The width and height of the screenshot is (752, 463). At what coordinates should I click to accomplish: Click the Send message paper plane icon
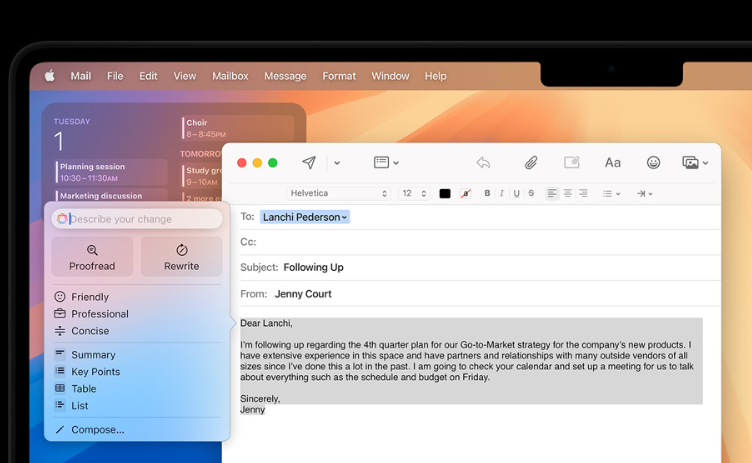point(309,163)
